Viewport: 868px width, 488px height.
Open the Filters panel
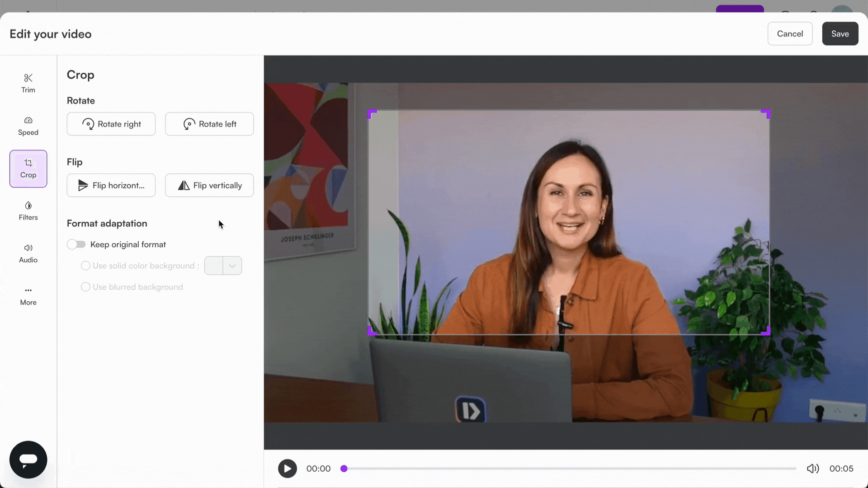pos(28,211)
